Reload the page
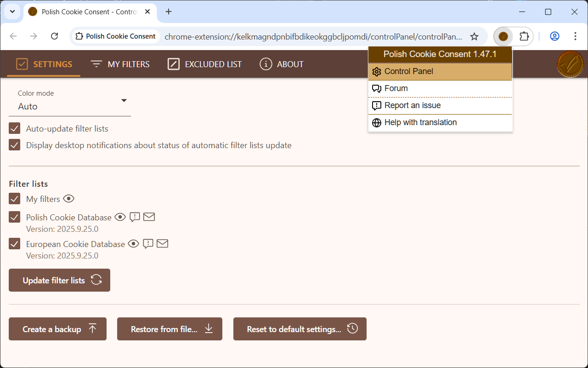 (54, 36)
